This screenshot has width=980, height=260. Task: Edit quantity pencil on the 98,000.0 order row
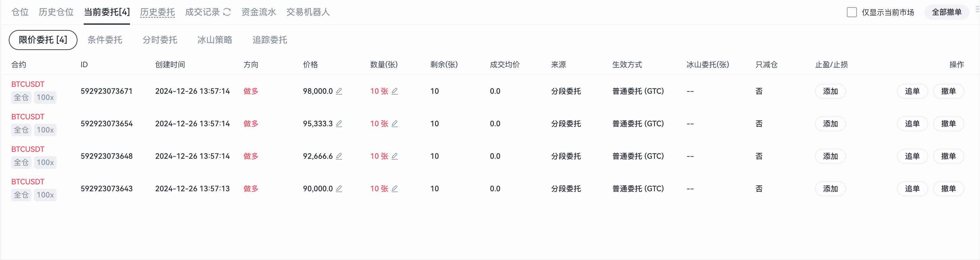(394, 91)
